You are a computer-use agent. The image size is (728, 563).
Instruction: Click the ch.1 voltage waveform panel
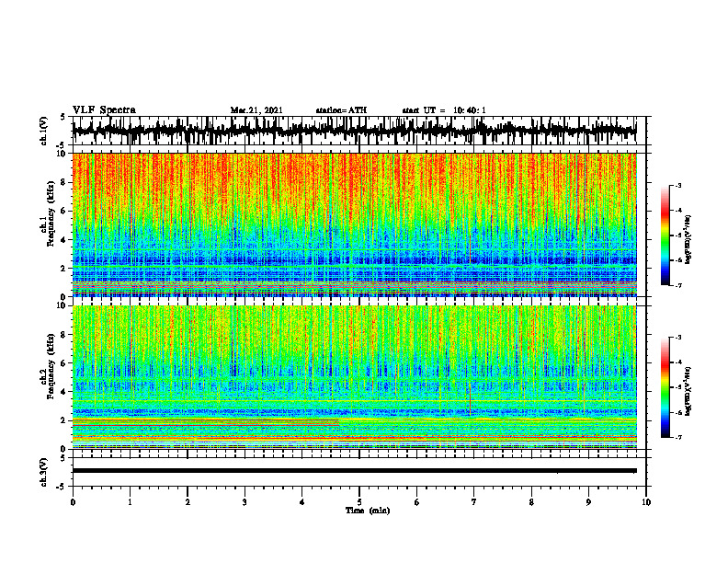click(x=358, y=131)
